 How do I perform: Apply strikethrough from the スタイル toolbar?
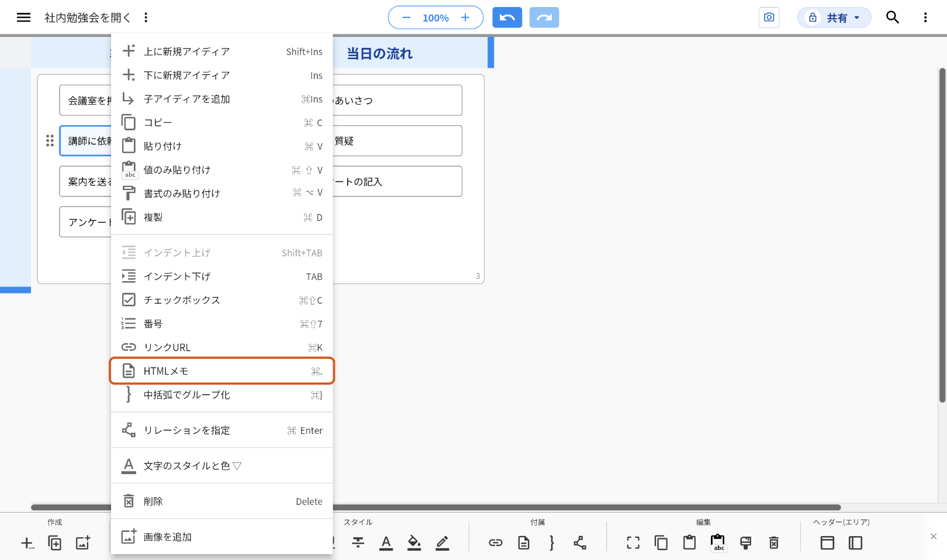point(358,543)
